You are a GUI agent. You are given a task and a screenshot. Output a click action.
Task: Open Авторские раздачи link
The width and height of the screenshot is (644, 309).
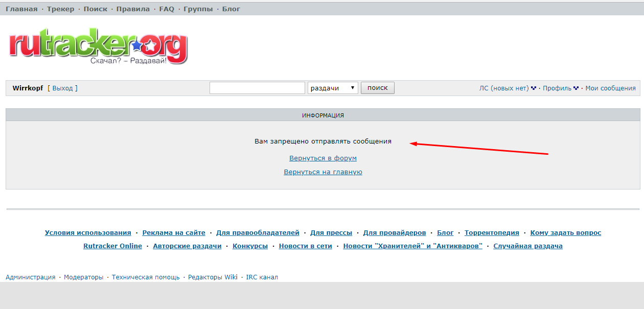pos(188,246)
